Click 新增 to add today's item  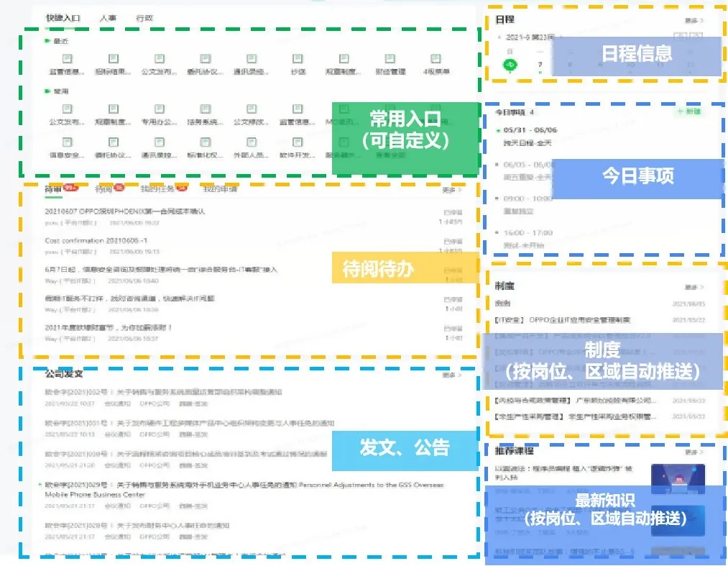(689, 113)
